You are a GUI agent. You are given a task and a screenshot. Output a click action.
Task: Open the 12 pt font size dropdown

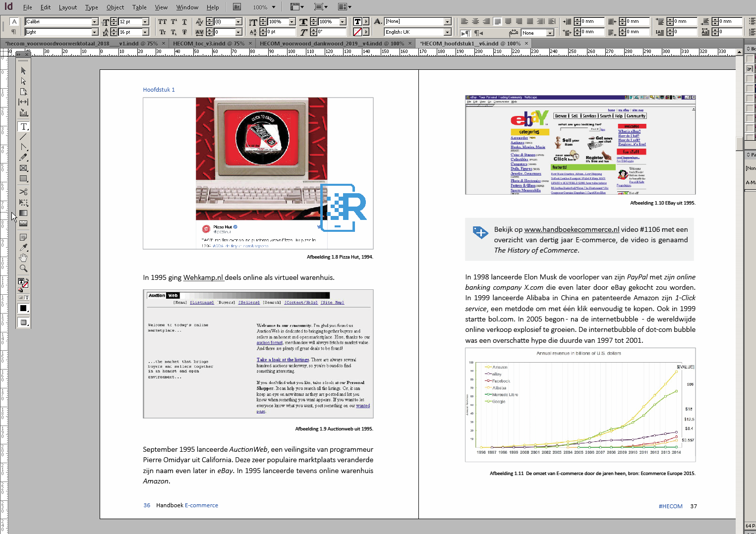(x=145, y=22)
